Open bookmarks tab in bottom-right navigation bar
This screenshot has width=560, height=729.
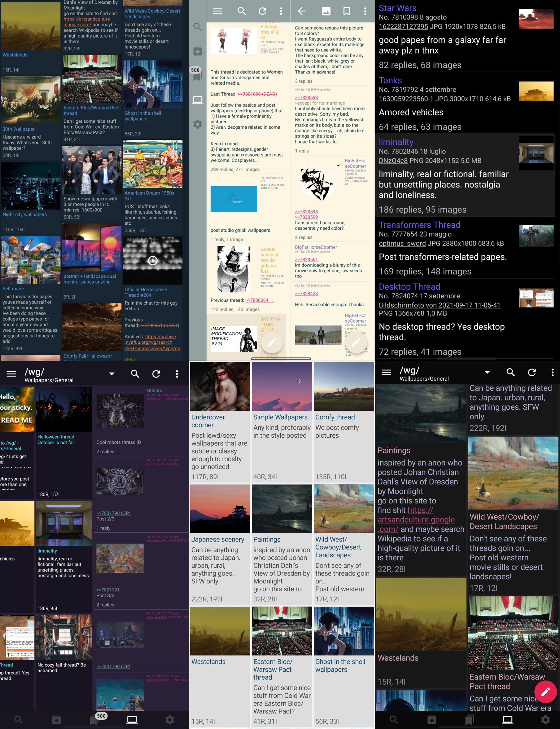click(x=469, y=720)
